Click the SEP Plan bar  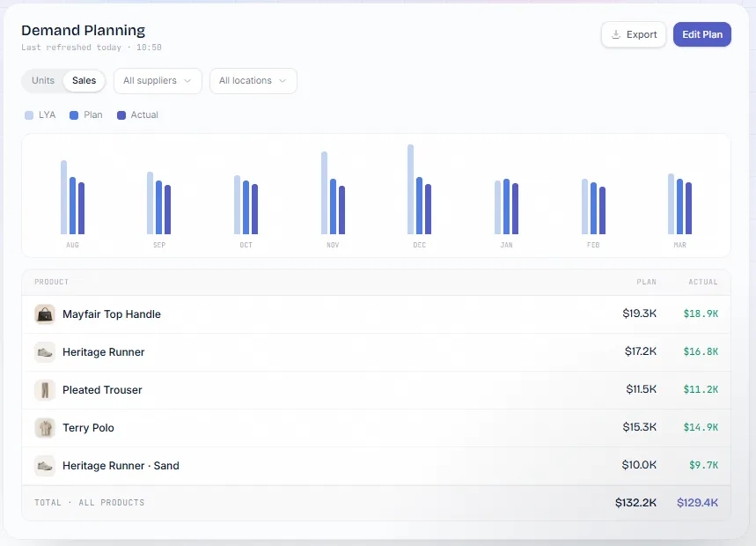click(x=159, y=208)
